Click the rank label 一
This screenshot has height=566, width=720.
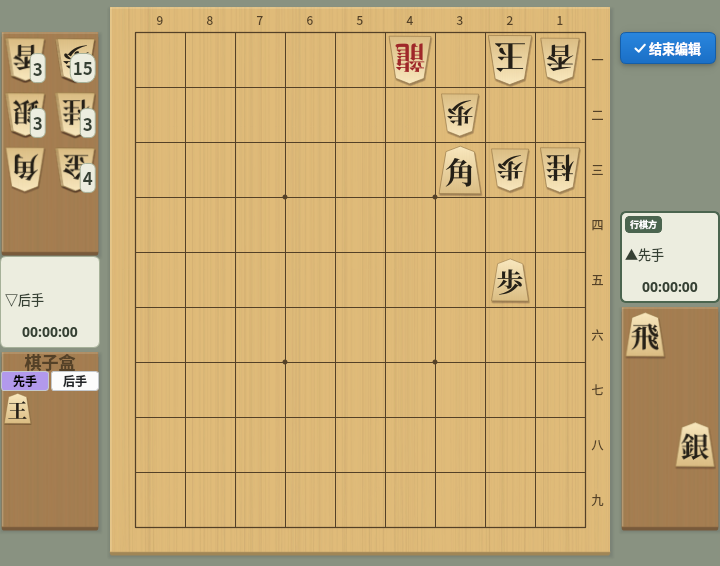click(x=597, y=60)
